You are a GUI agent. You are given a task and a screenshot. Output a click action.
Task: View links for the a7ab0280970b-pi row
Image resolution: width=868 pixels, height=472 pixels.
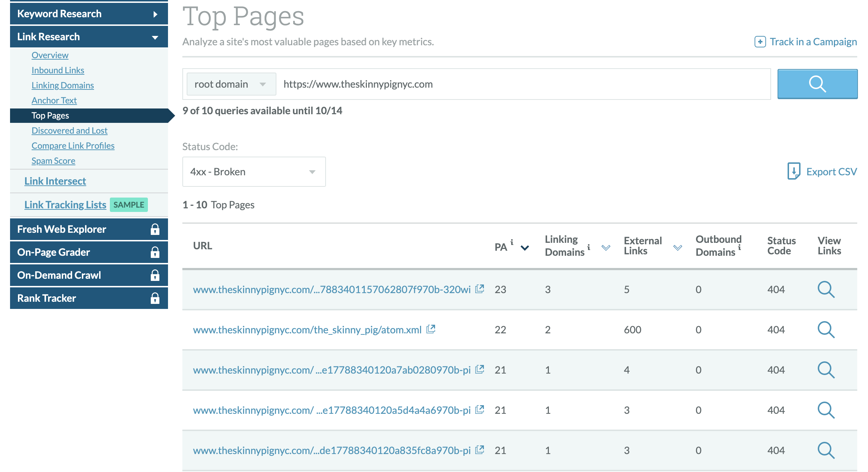[826, 370]
